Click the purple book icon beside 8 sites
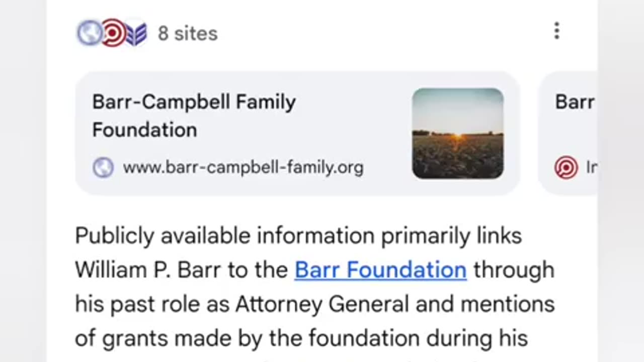Image resolution: width=644 pixels, height=362 pixels. pos(136,34)
